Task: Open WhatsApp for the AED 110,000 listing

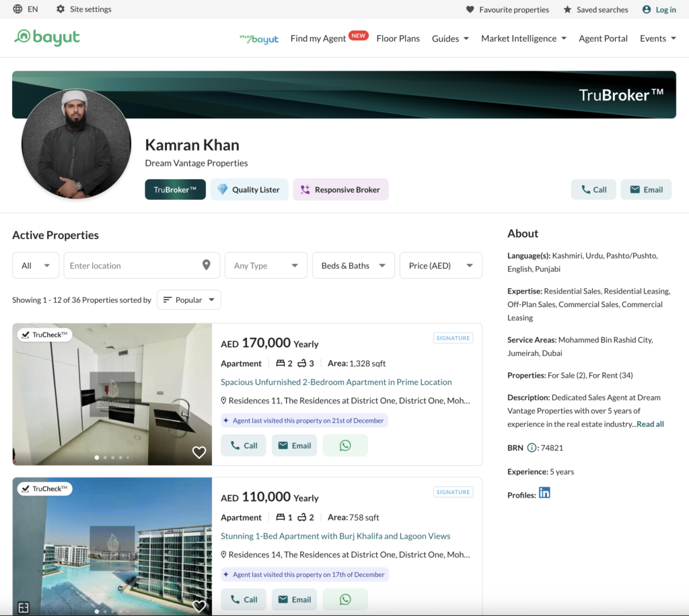Action: pyautogui.click(x=345, y=599)
